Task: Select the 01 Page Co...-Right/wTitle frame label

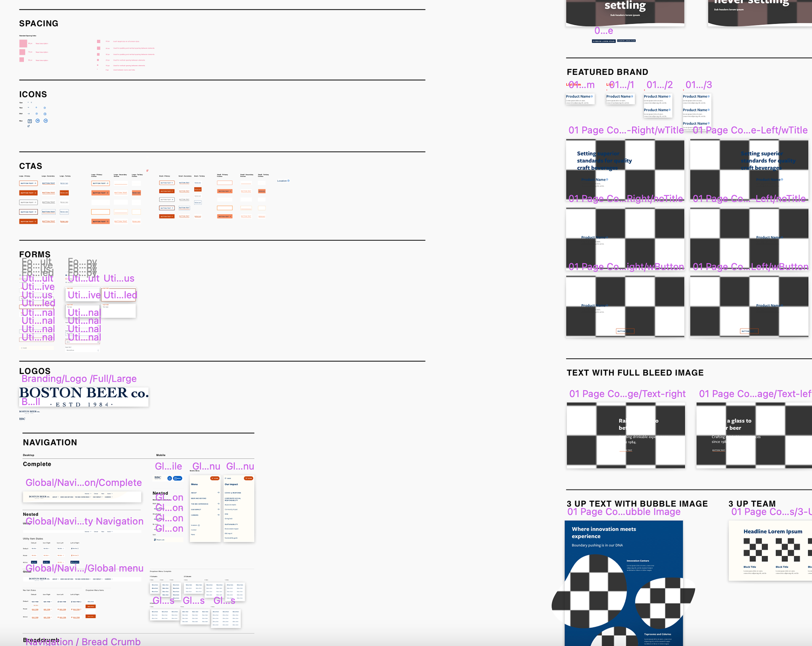Action: [626, 130]
